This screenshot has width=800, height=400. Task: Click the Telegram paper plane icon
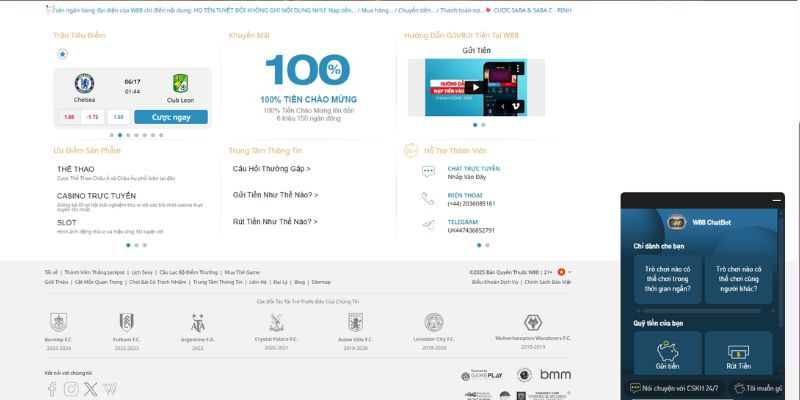[x=429, y=225]
